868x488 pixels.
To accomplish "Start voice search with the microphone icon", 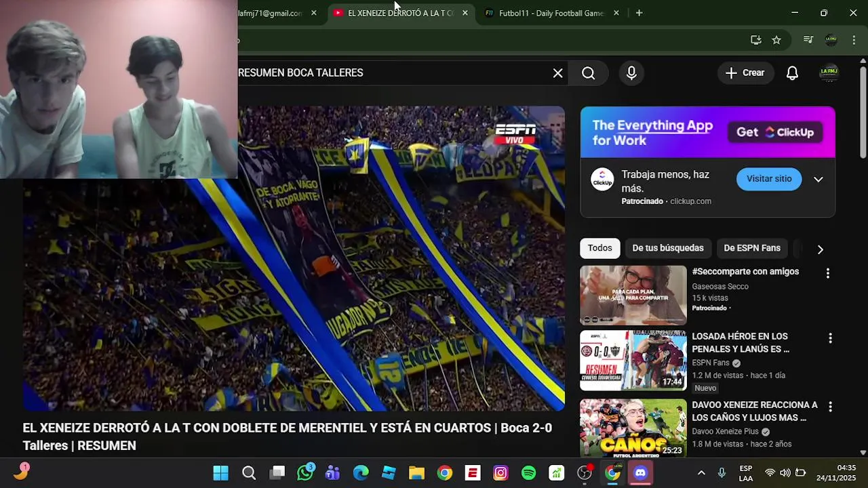I will click(x=631, y=73).
